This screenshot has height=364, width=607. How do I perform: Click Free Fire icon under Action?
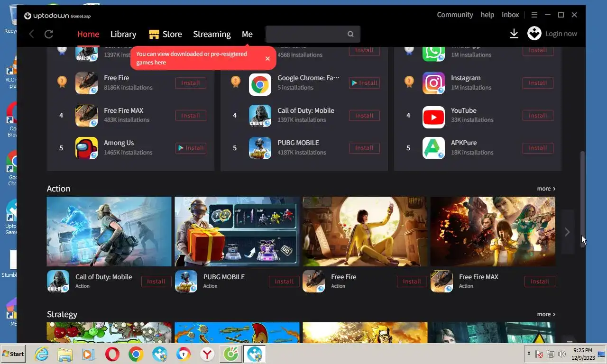click(313, 282)
